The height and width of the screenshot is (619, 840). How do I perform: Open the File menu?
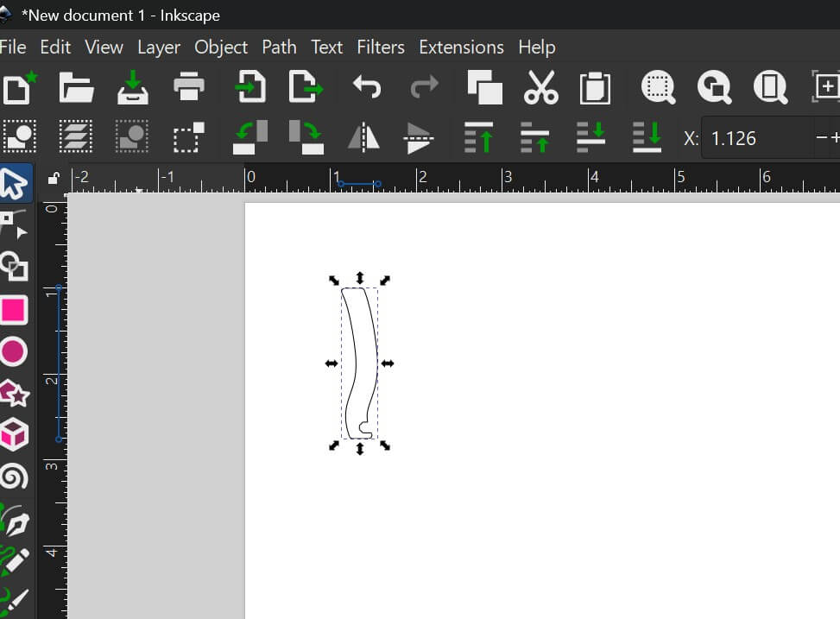pyautogui.click(x=13, y=47)
